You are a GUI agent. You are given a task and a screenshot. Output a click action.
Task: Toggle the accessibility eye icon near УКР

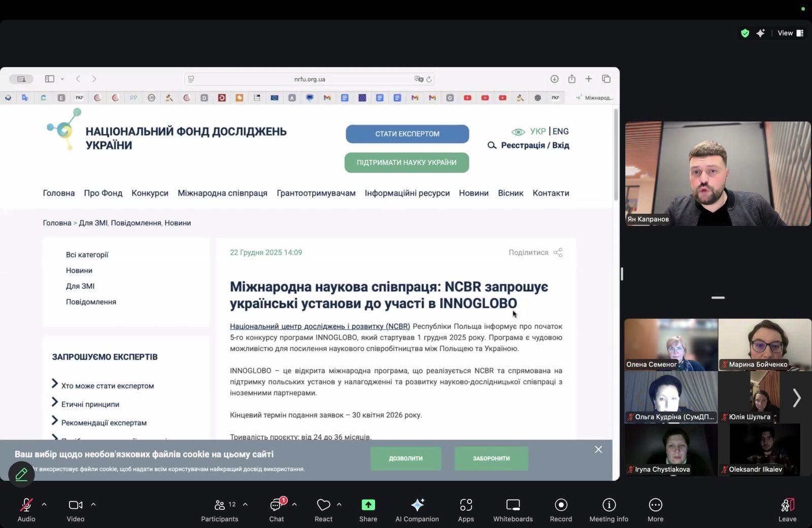[518, 132]
